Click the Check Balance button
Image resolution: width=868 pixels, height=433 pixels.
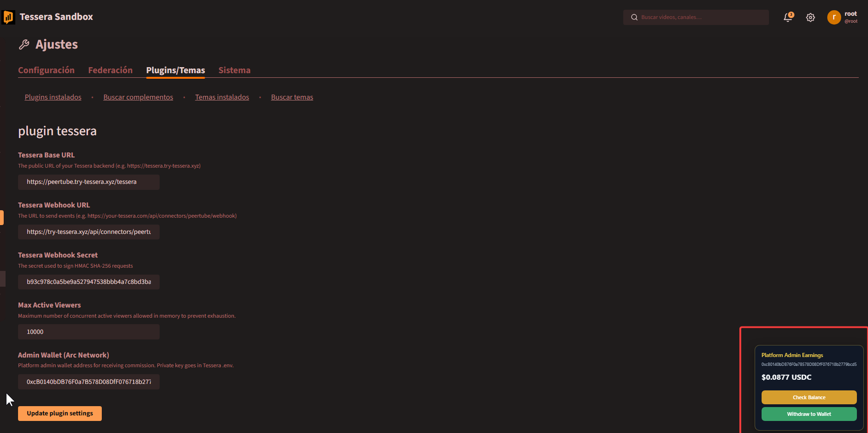(x=809, y=397)
